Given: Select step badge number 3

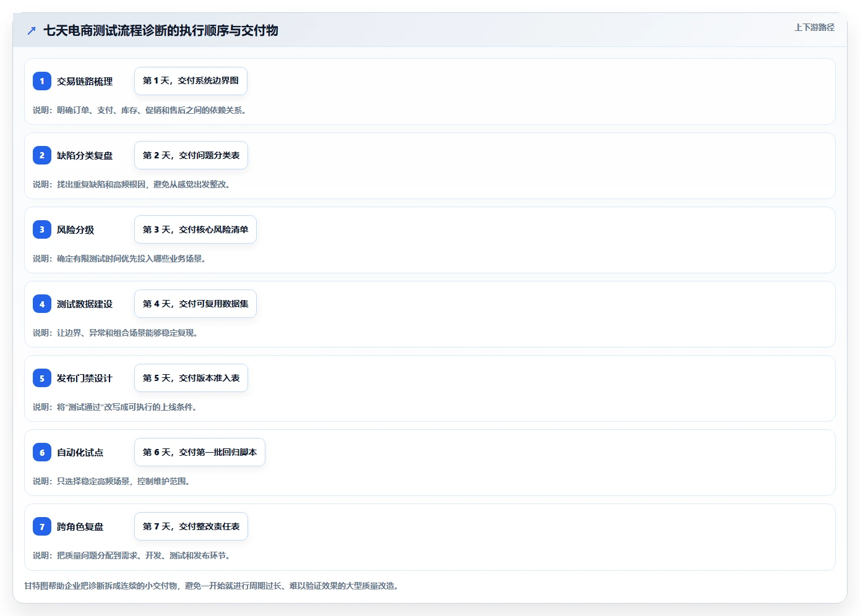Looking at the screenshot, I should click(x=42, y=229).
